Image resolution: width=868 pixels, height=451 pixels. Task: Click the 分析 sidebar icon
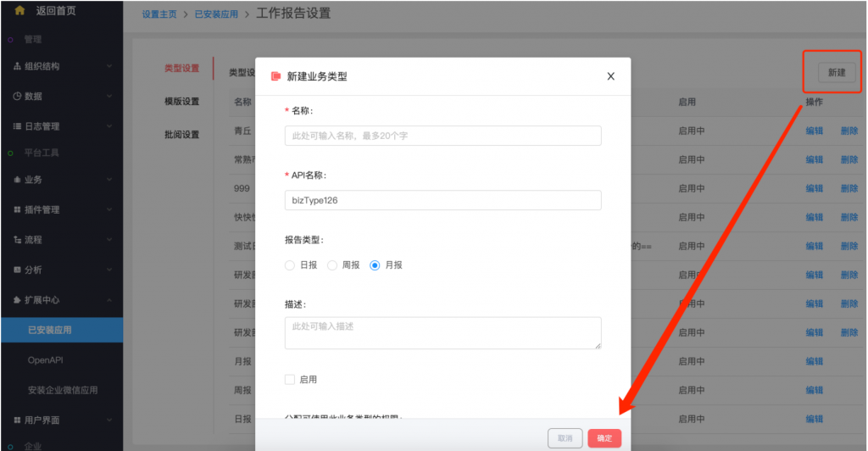[x=17, y=270]
